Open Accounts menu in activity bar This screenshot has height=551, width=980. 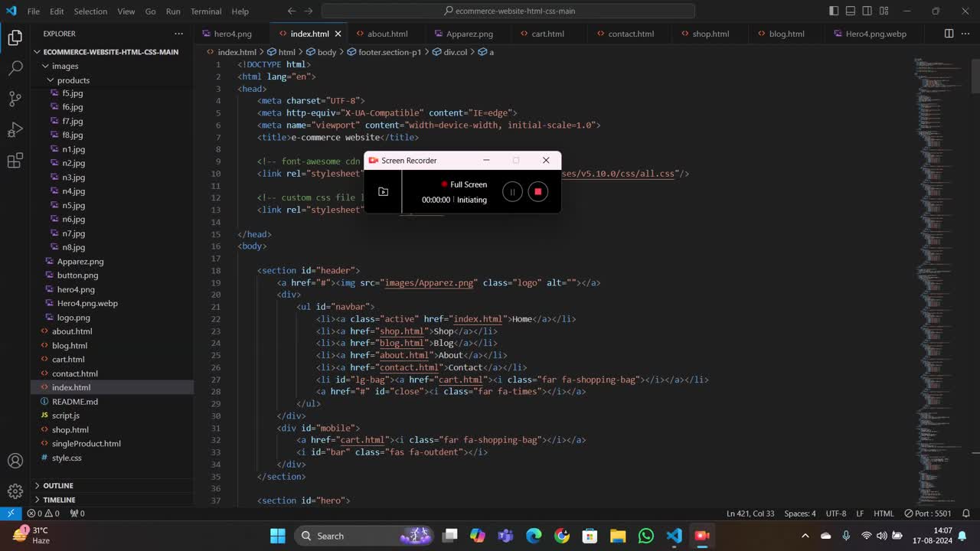point(15,461)
